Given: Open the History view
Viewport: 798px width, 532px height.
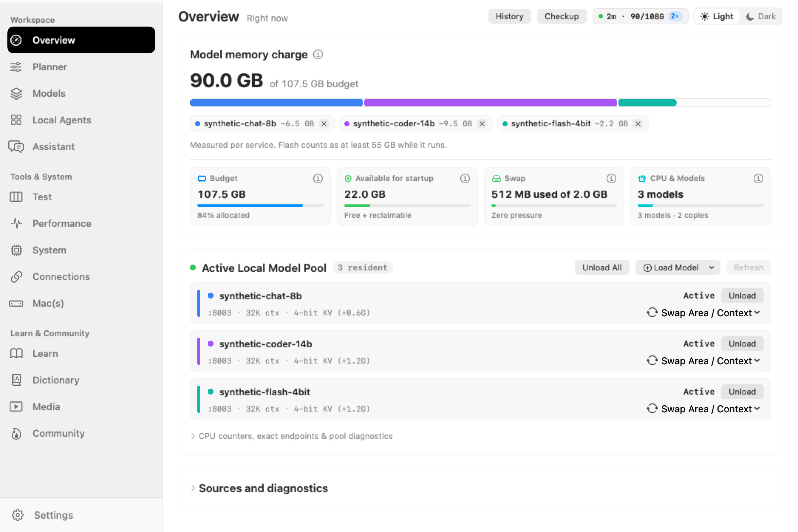Looking at the screenshot, I should [509, 16].
